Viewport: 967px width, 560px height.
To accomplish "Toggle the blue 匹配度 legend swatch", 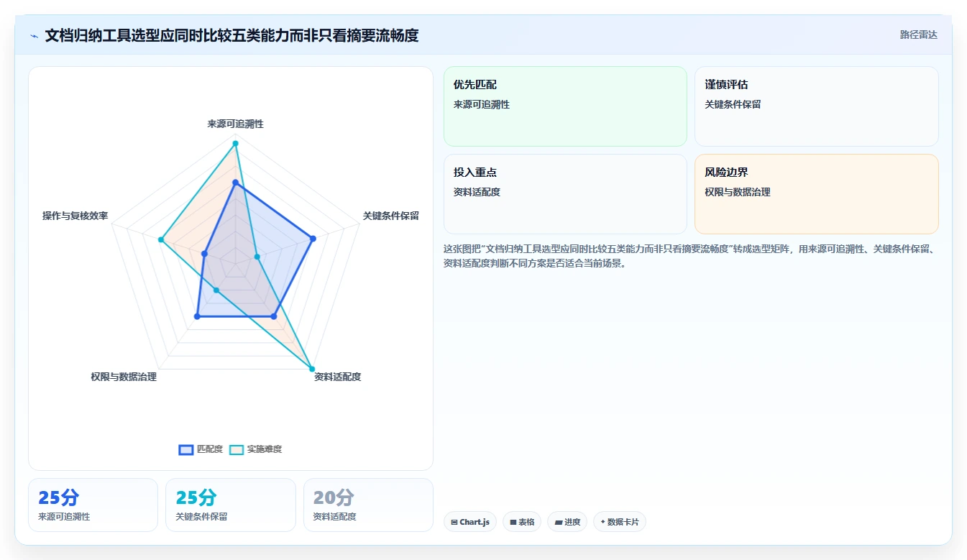I will pyautogui.click(x=186, y=449).
